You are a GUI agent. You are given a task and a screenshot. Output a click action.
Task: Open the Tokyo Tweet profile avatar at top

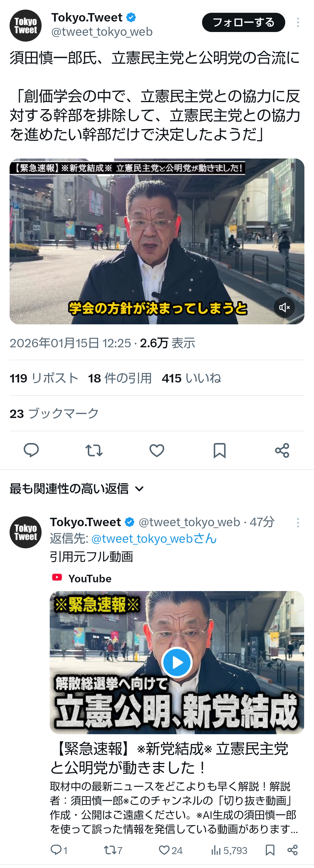26,26
